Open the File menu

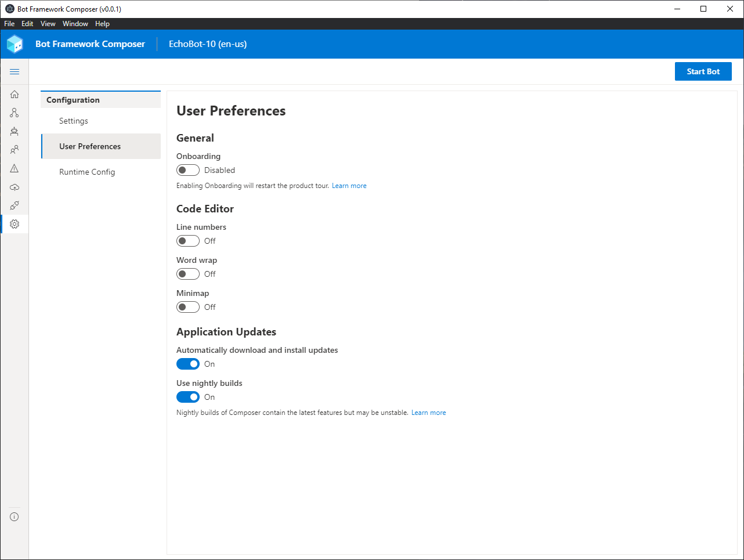pyautogui.click(x=9, y=24)
